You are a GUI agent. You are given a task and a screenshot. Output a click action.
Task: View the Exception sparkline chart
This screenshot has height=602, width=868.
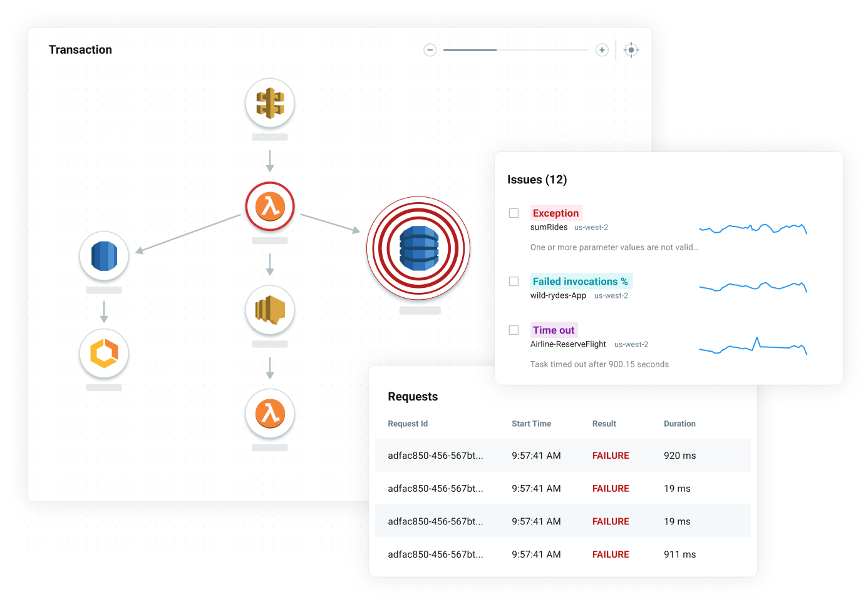753,228
